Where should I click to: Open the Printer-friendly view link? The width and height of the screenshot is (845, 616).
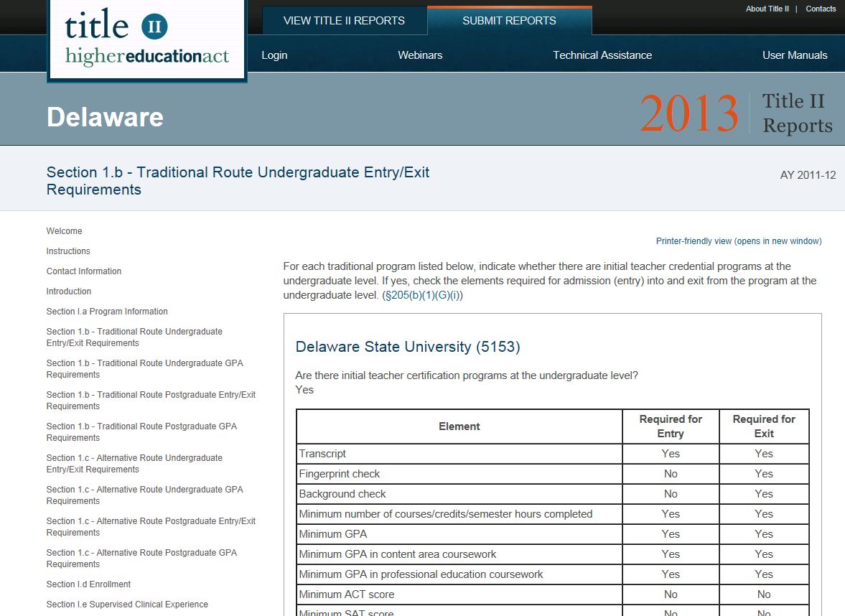point(738,241)
